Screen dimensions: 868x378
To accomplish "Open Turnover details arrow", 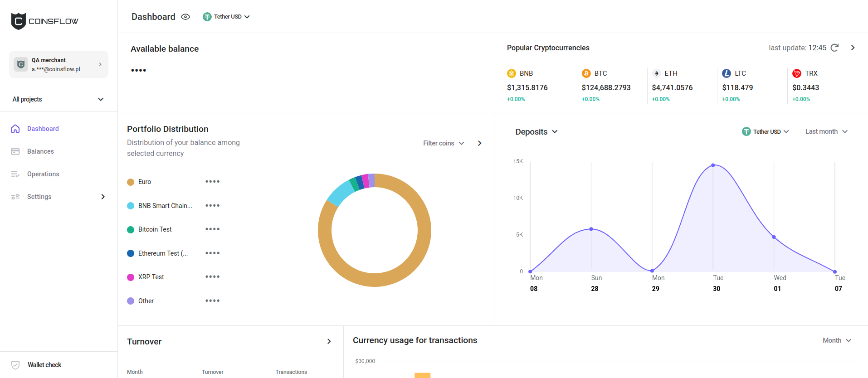I will pos(329,341).
